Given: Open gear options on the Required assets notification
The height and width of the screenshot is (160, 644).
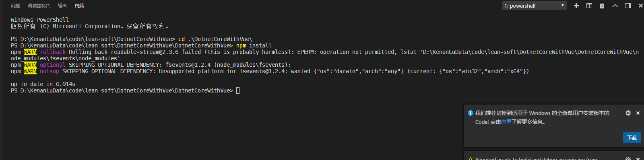Looking at the screenshot, I should click(x=628, y=159).
